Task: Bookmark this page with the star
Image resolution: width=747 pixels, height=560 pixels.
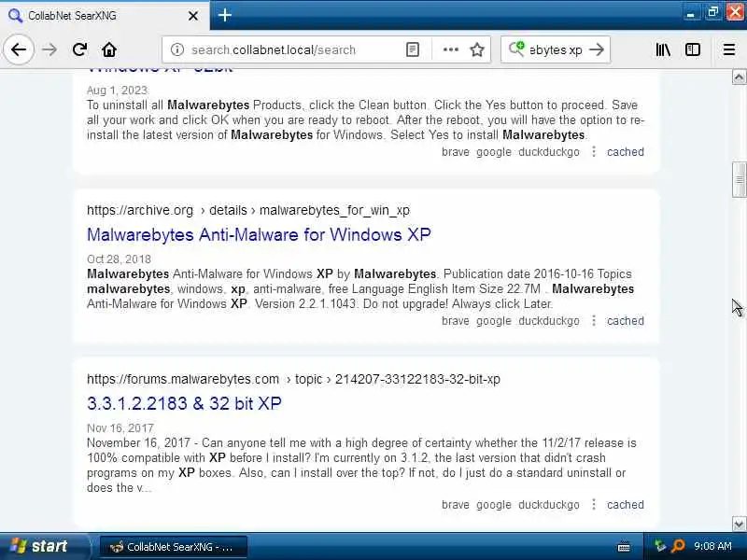Action: coord(477,49)
